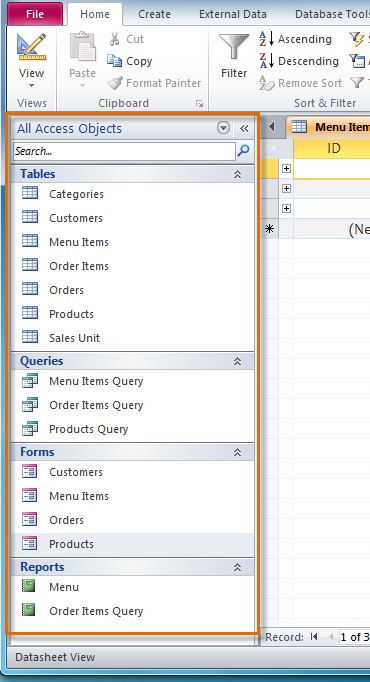Image resolution: width=370 pixels, height=682 pixels.
Task: Collapse the Queries group
Action: [237, 361]
